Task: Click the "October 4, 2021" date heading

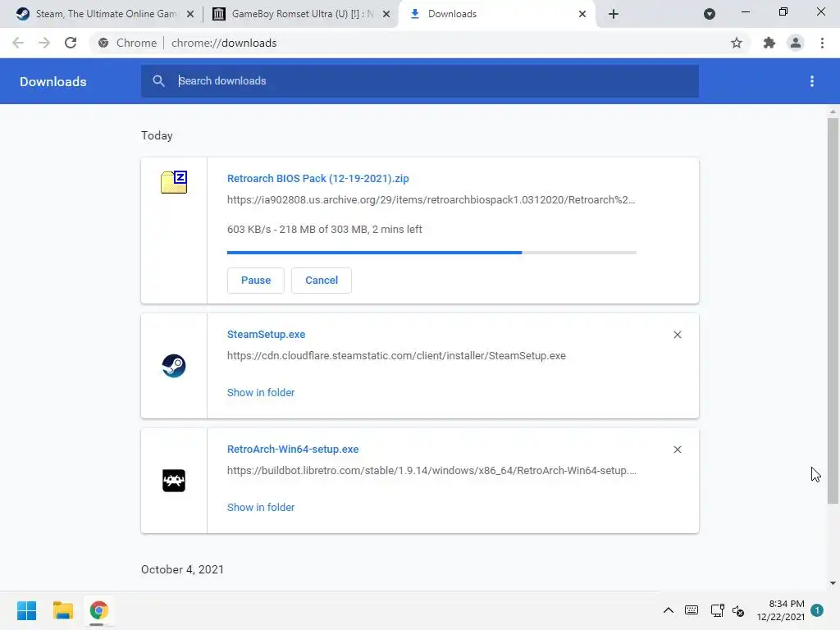Action: pos(183,569)
